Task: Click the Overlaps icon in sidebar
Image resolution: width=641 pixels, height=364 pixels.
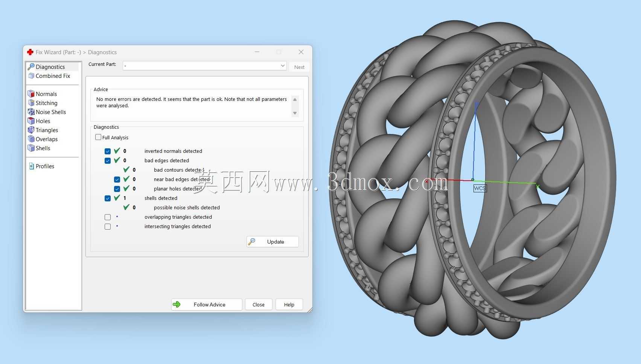Action: pos(31,139)
